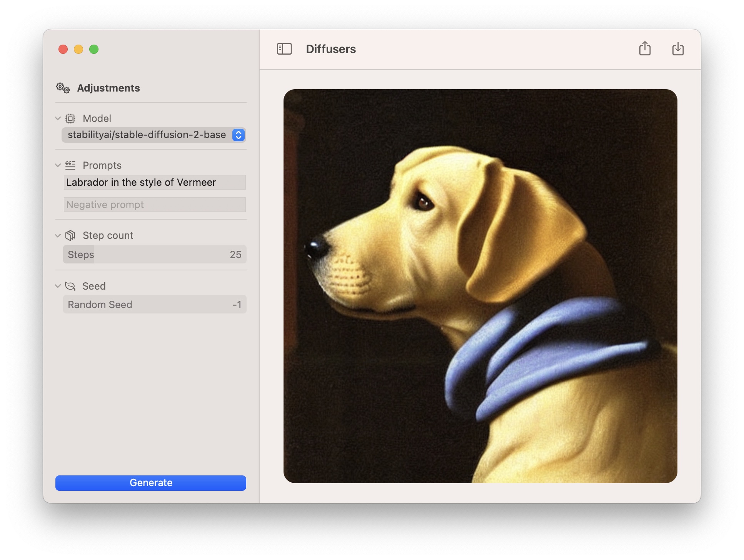The image size is (744, 560).
Task: Click the Random Seed value field
Action: [154, 305]
